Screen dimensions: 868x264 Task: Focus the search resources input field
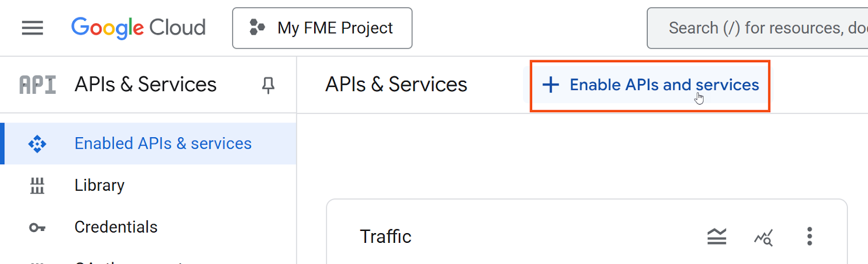point(758,28)
